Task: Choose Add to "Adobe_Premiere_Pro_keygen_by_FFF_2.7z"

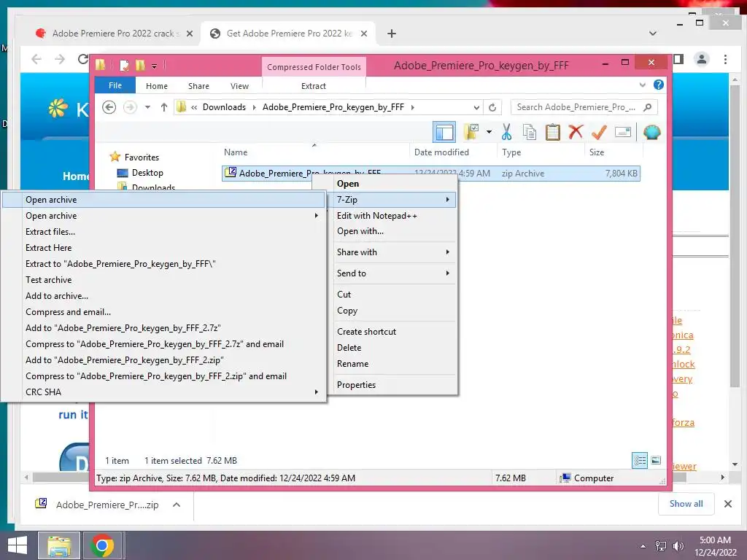Action: point(164,328)
